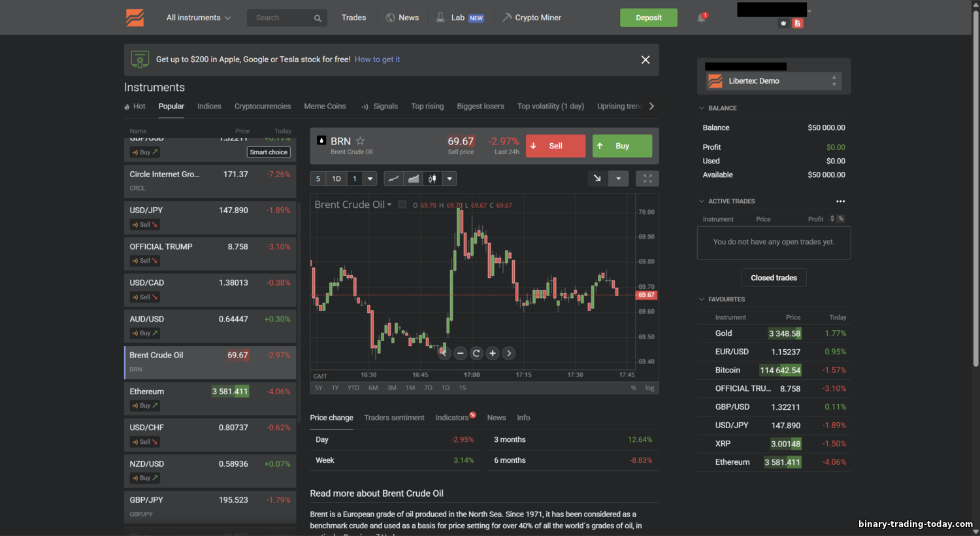Collapse the BALANCE section

pos(702,109)
